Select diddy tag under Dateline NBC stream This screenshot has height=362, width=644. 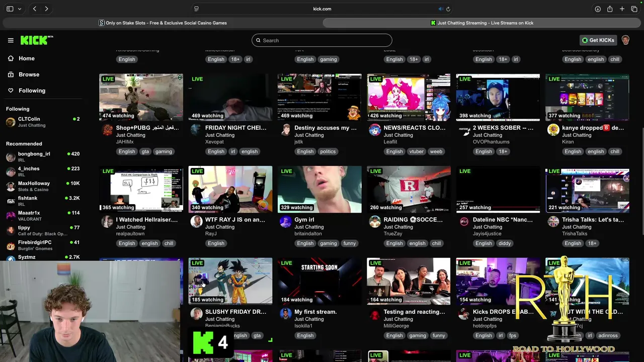505,243
